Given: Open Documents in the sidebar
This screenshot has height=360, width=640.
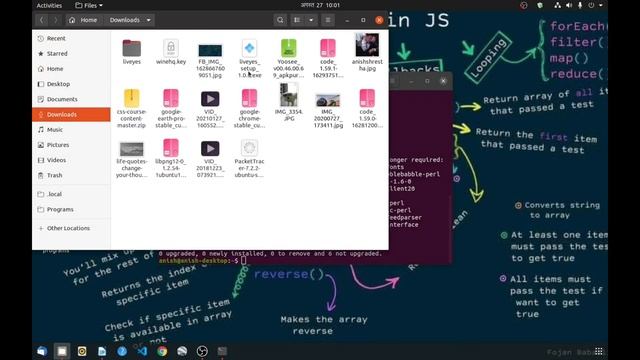Looking at the screenshot, I should pyautogui.click(x=71, y=99).
